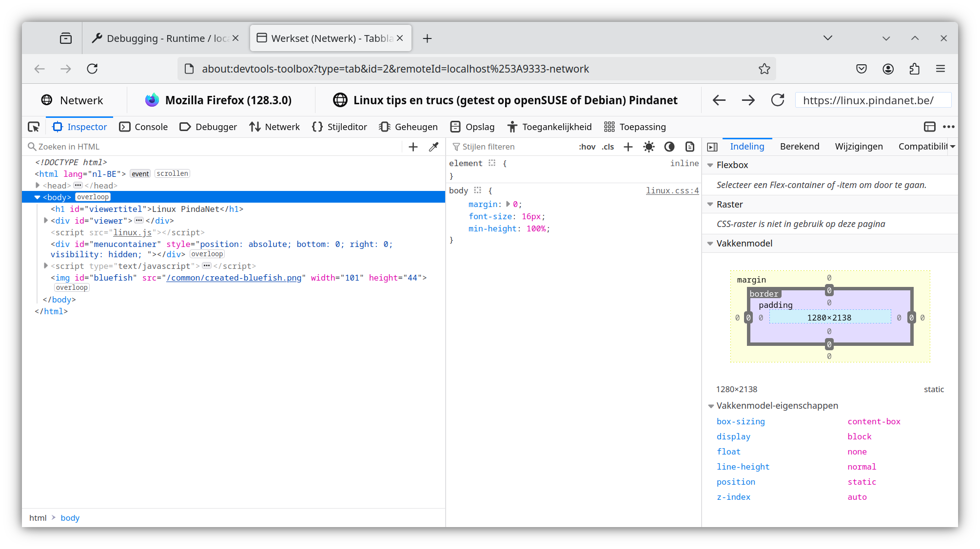The image size is (980, 549).
Task: Click the remote page back arrow
Action: pos(719,100)
